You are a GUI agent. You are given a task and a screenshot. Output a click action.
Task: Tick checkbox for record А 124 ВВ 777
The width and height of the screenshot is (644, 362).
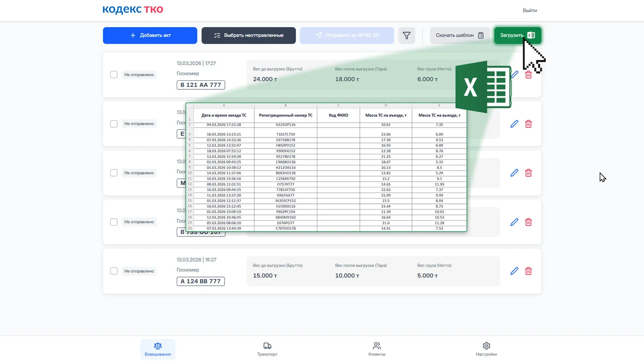114,271
